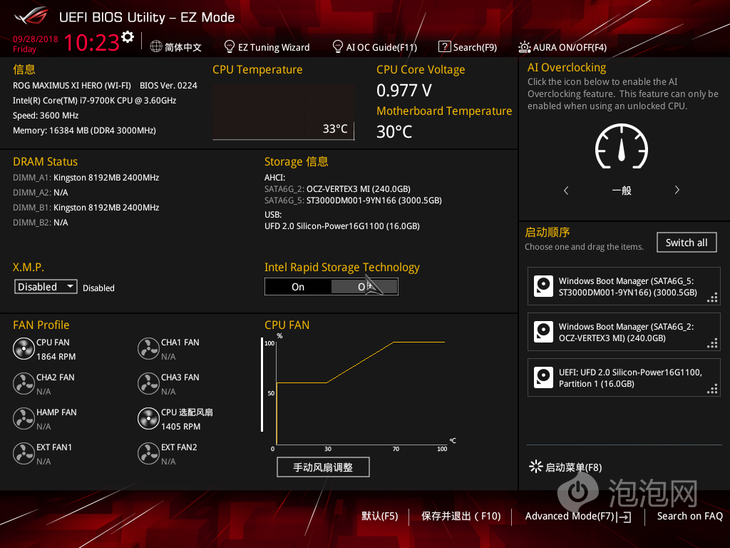Click the ROG logo
Viewport: 730px width, 548px height.
pos(31,15)
